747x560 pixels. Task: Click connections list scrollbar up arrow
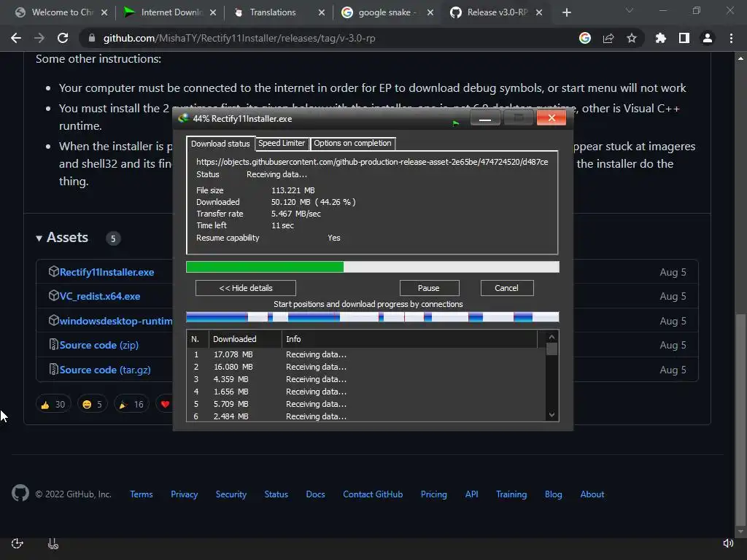[551, 337]
